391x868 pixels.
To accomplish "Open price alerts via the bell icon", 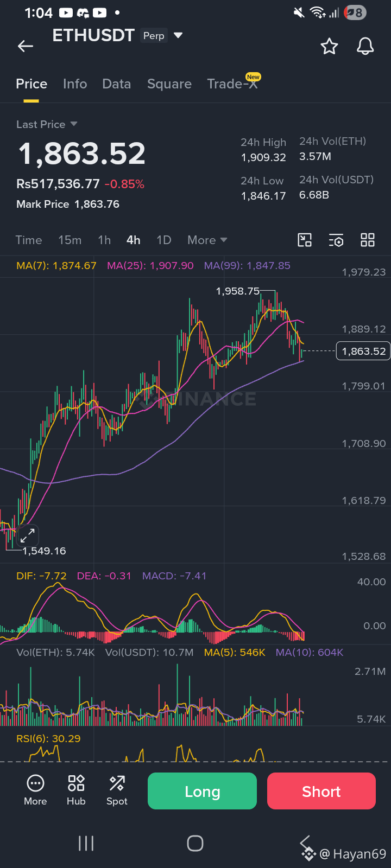I will point(365,47).
